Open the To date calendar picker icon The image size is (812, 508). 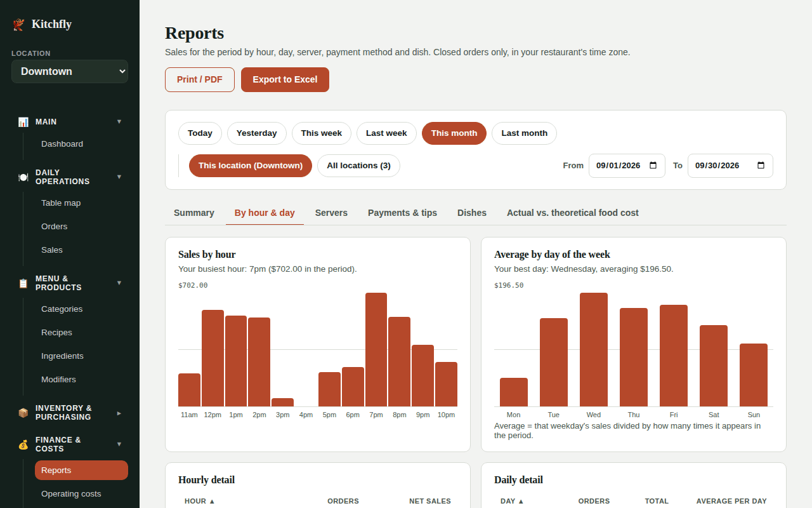coord(761,166)
